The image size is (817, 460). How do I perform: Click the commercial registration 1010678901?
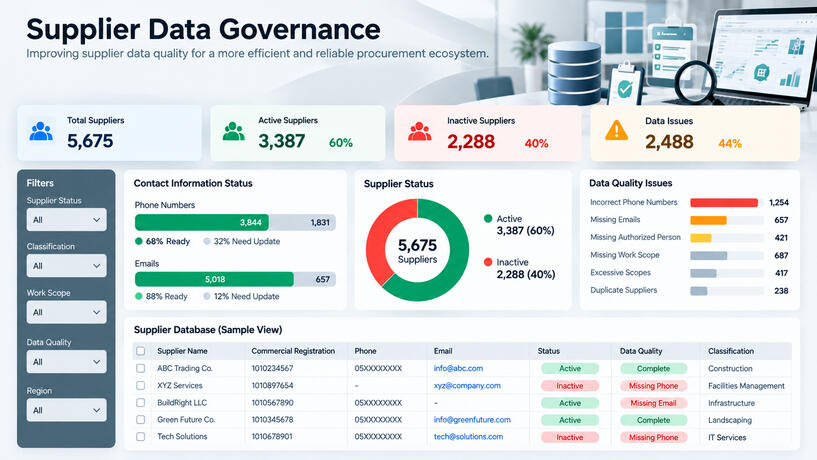[x=272, y=437]
